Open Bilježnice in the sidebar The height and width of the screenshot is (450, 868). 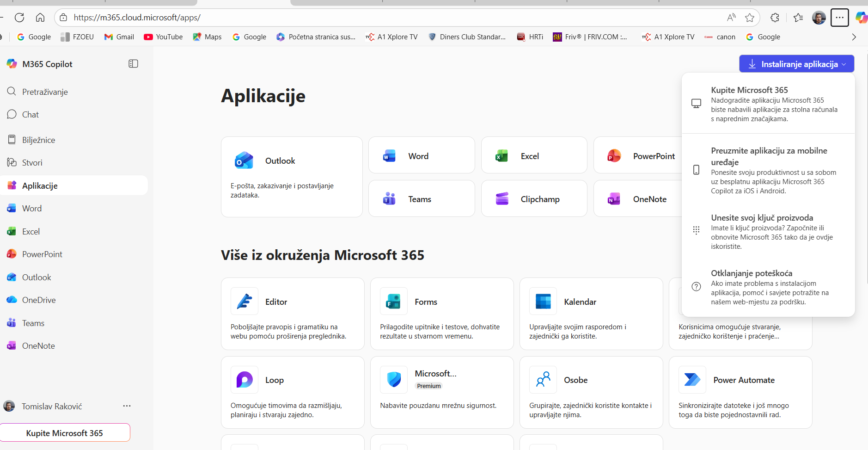coord(74,140)
